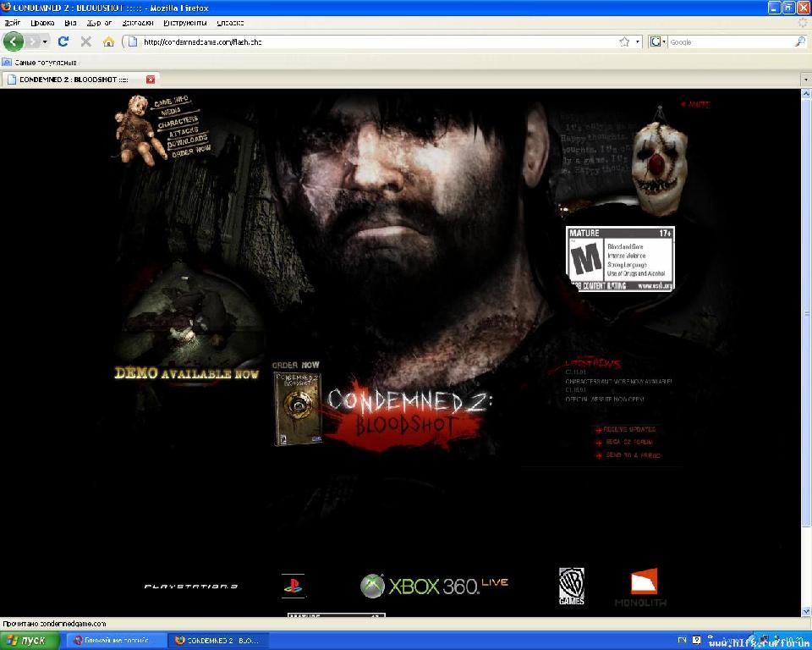The width and height of the screenshot is (812, 650).
Task: Click the Receive Updates link
Action: [x=629, y=430]
